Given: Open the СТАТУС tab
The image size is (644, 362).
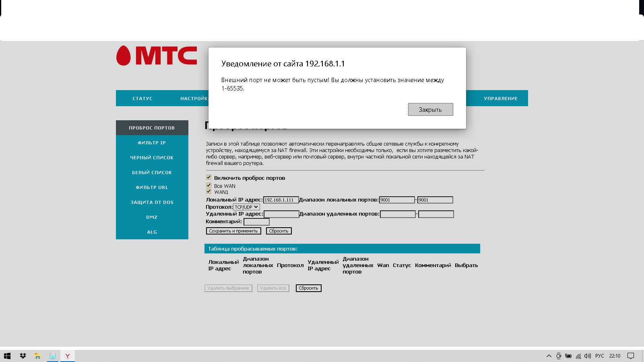Looking at the screenshot, I should (x=142, y=99).
